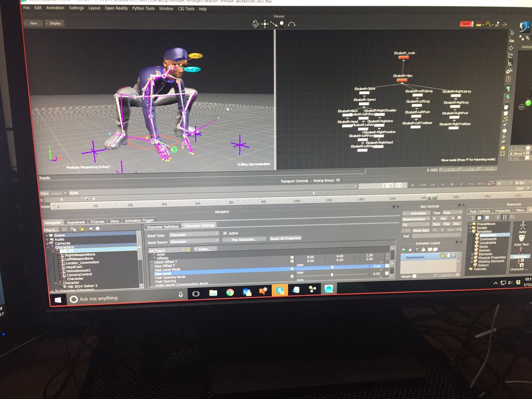Viewport: 532px width, 399px height.
Task: Open the Open Reality menu
Action: pyautogui.click(x=116, y=8)
